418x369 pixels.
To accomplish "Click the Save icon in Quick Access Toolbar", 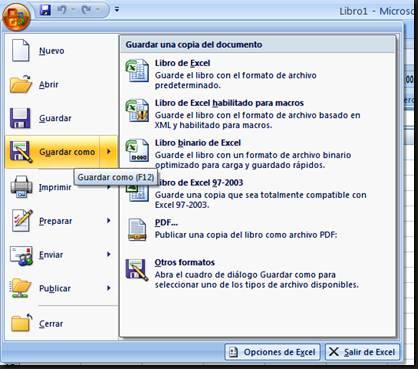I will [x=45, y=10].
